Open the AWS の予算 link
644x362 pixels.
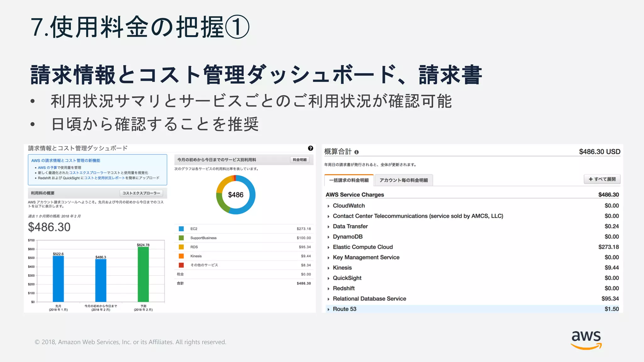coord(47,167)
